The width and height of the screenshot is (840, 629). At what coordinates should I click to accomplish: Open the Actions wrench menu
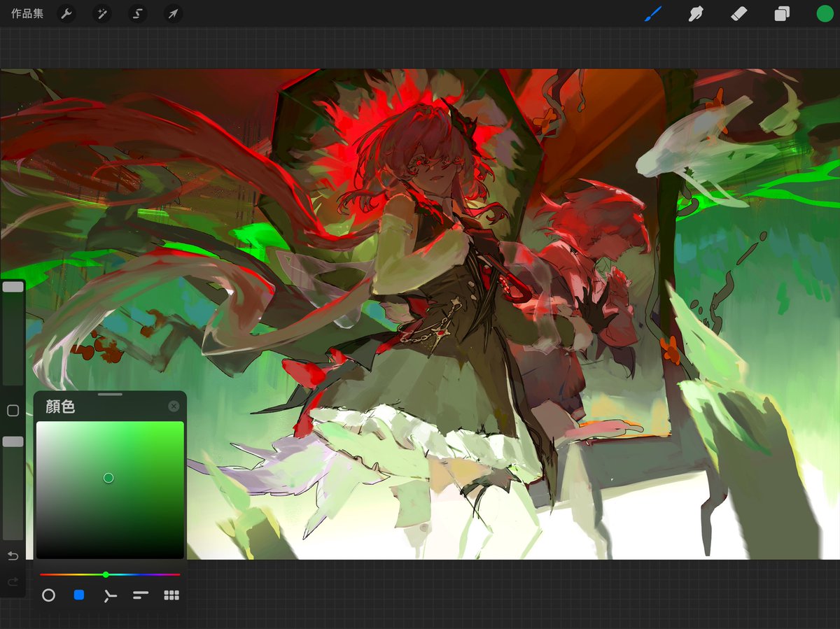pos(66,13)
